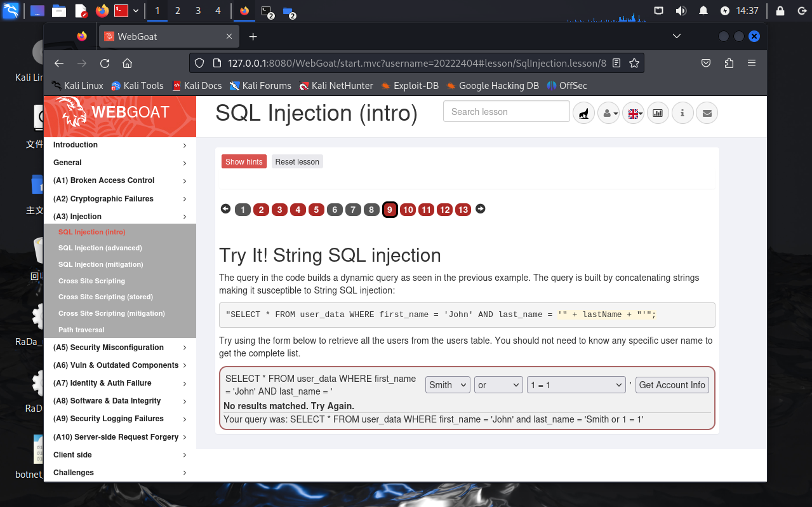Click the Search lesson field
Viewport: 812px width, 507px height.
coord(507,112)
